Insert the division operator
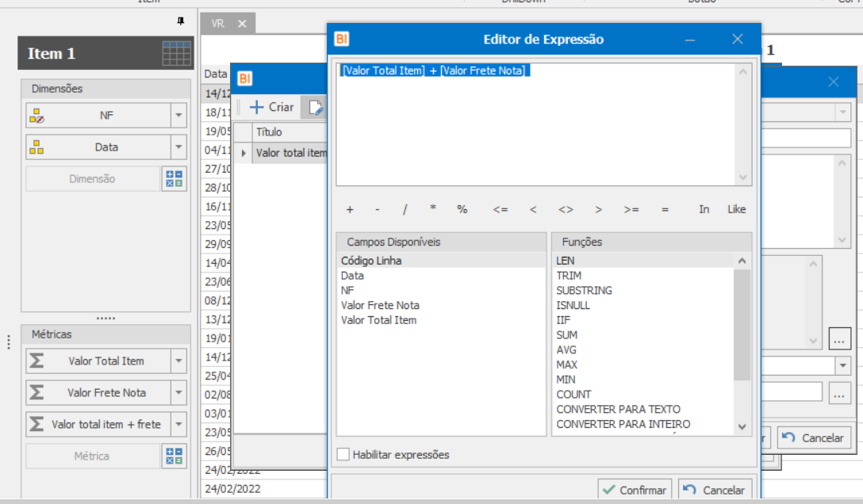863x504 pixels. 405,209
